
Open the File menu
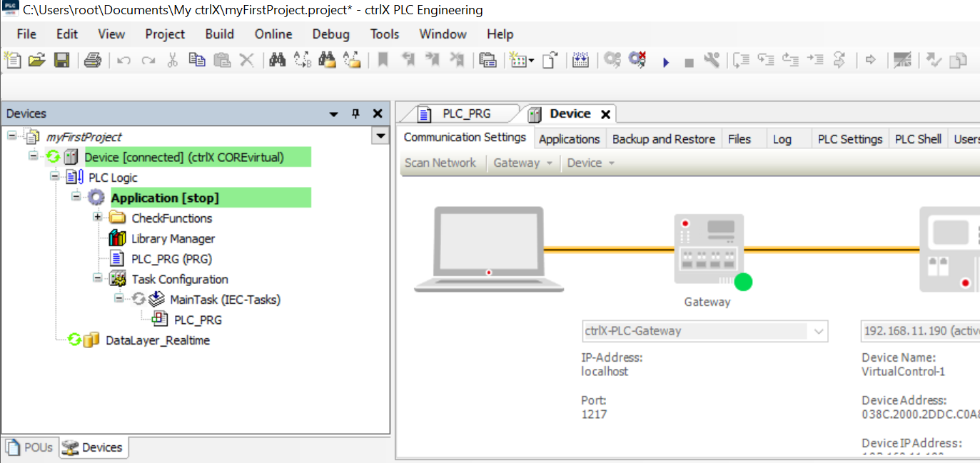(x=26, y=34)
